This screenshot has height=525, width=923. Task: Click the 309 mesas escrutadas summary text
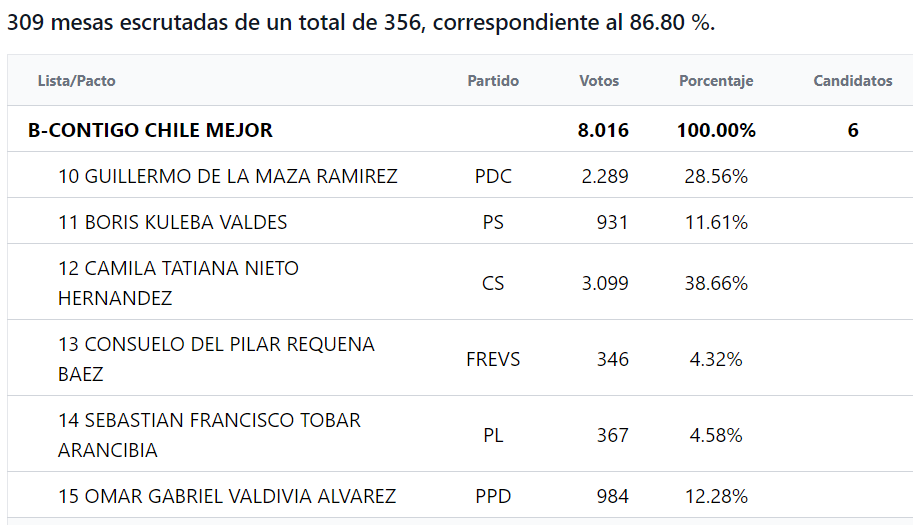[361, 23]
